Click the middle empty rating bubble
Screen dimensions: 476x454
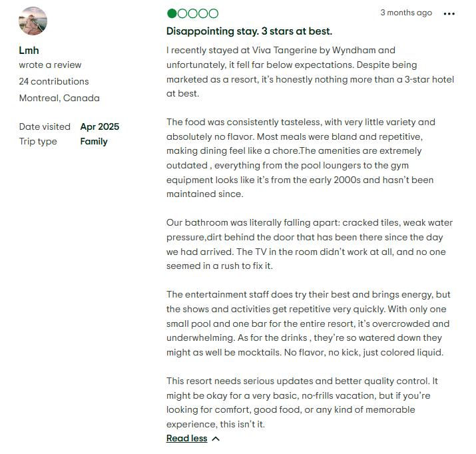pos(192,13)
